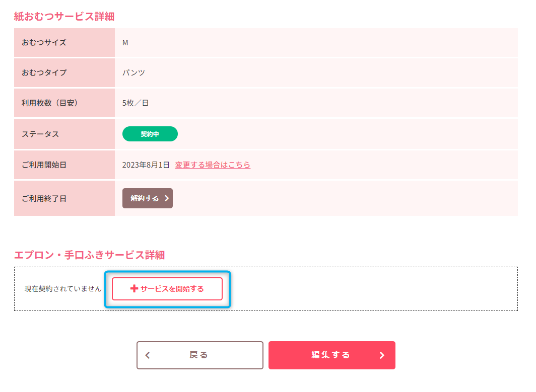The image size is (536, 392).
Task: Go back using the 戻る button
Action: pyautogui.click(x=199, y=355)
